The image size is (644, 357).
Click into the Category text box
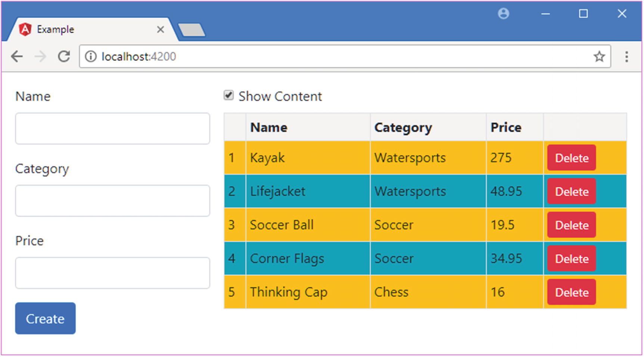[x=112, y=201]
